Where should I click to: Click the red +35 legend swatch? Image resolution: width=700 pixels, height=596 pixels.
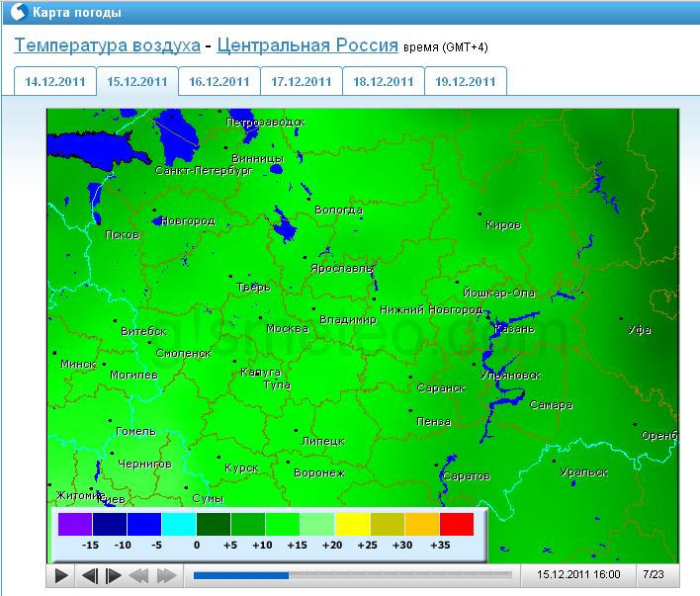[457, 524]
